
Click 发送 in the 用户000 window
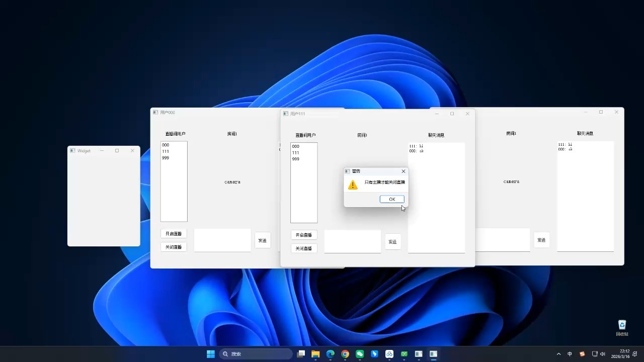(x=263, y=240)
